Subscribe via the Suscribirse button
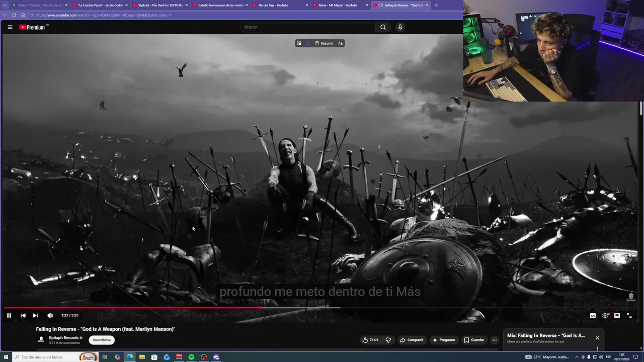The height and width of the screenshot is (362, 644). pyautogui.click(x=102, y=340)
